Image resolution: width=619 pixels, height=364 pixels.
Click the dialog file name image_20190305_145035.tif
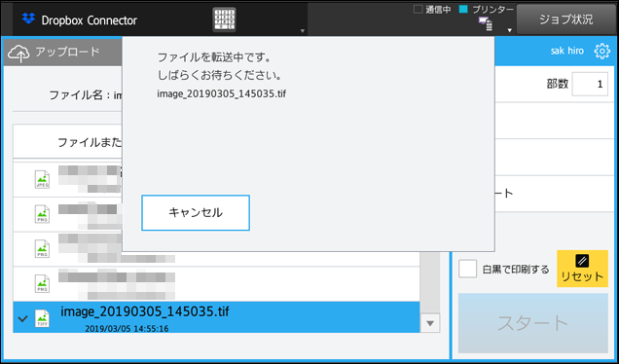coord(222,94)
